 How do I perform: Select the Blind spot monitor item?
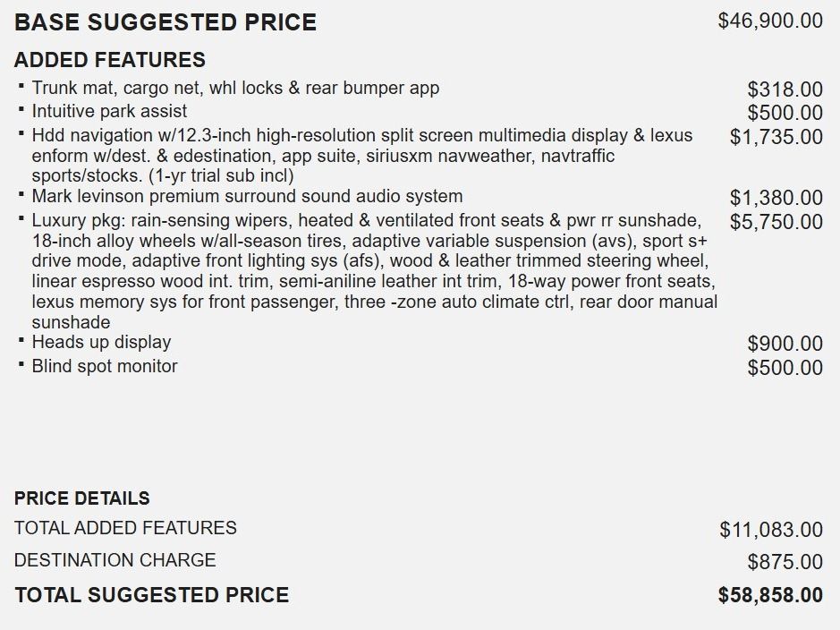105,366
